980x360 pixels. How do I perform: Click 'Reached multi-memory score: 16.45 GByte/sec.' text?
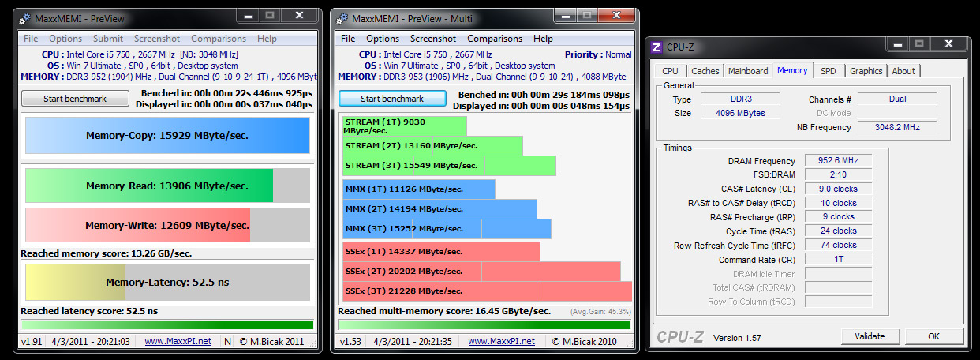(x=444, y=311)
